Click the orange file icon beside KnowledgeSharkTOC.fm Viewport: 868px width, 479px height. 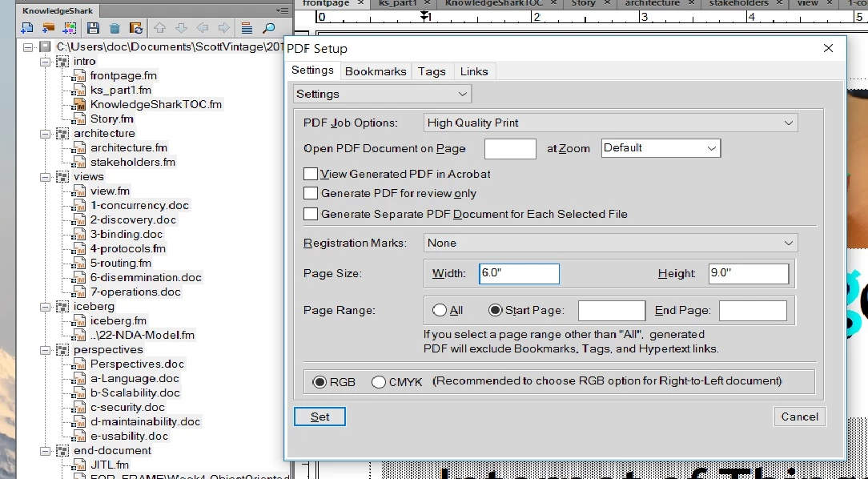point(79,105)
